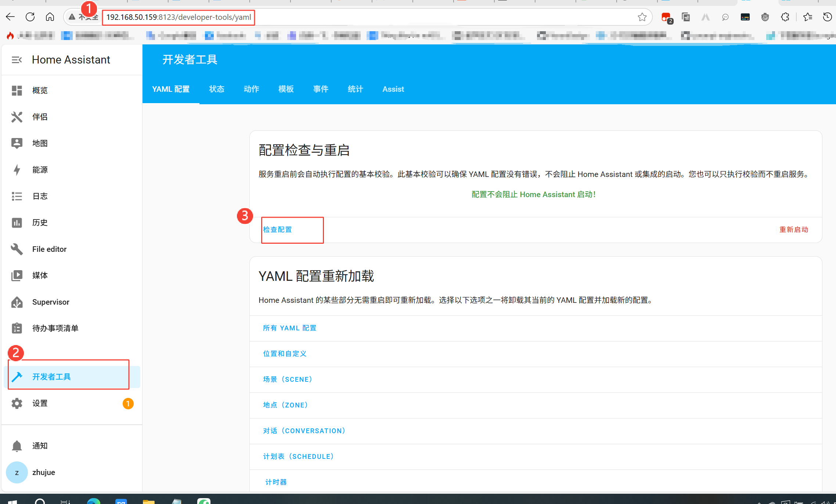
Task: Open the 历史 history chart icon
Action: click(17, 222)
